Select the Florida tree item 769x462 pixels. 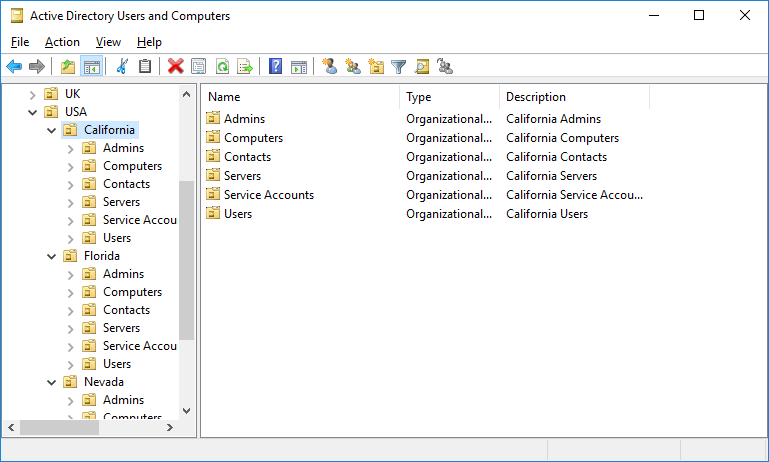[x=102, y=256]
